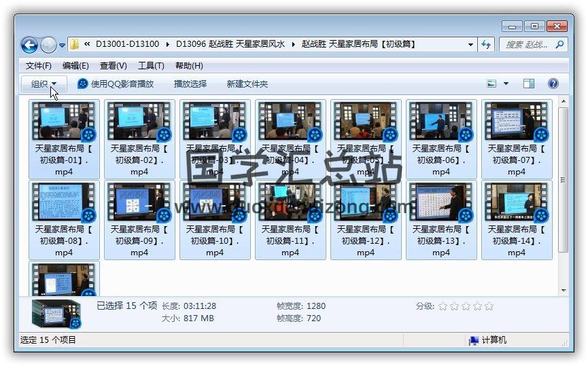
Task: Select video 初级篇-03 thumbnail
Action: [215, 122]
